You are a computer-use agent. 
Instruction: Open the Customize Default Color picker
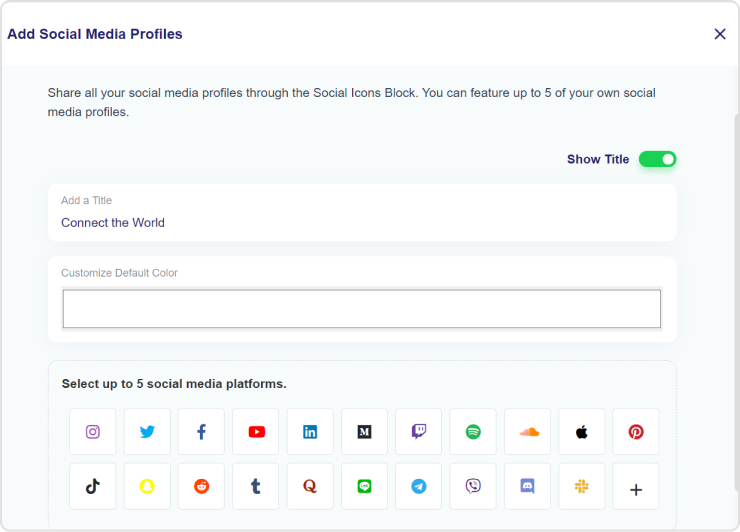[x=362, y=309]
